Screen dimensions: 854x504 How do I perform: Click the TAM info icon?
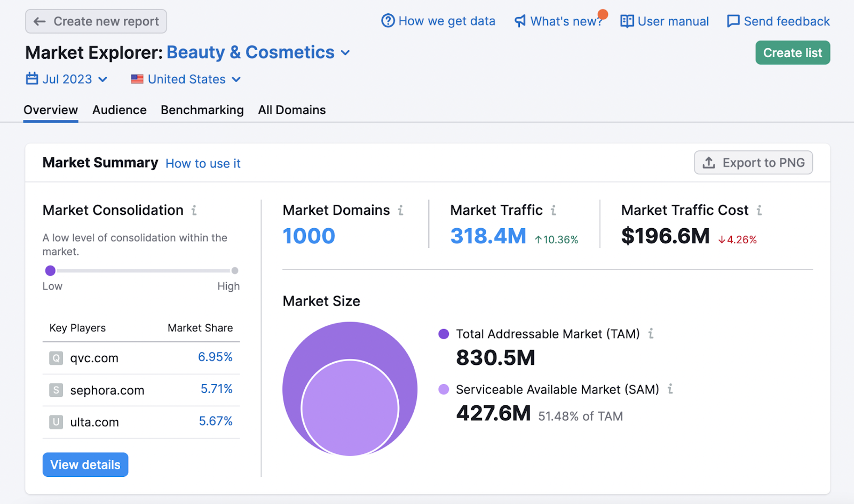point(651,334)
